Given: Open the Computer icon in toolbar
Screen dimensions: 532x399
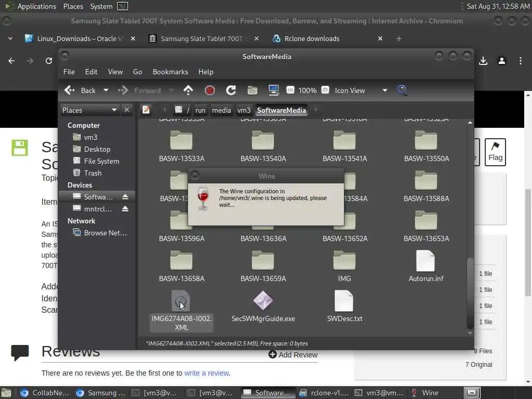Looking at the screenshot, I should coord(273,90).
